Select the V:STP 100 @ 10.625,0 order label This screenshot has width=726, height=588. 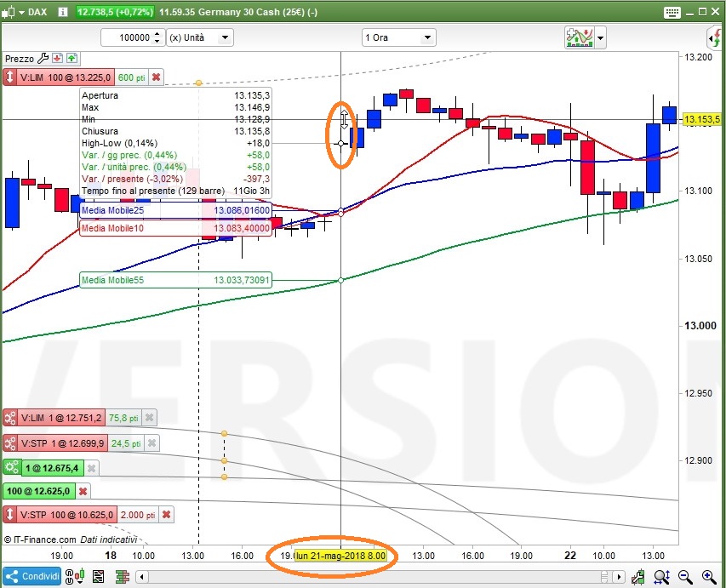[x=66, y=515]
